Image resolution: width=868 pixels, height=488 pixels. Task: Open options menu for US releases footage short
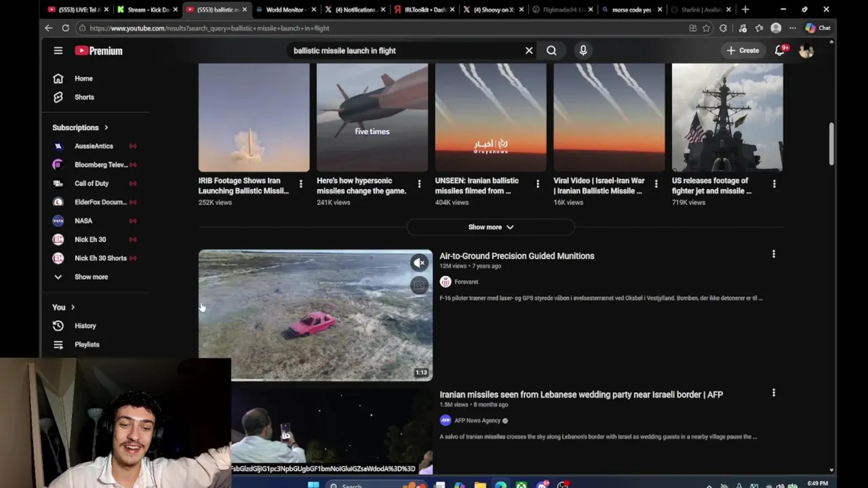tap(774, 184)
